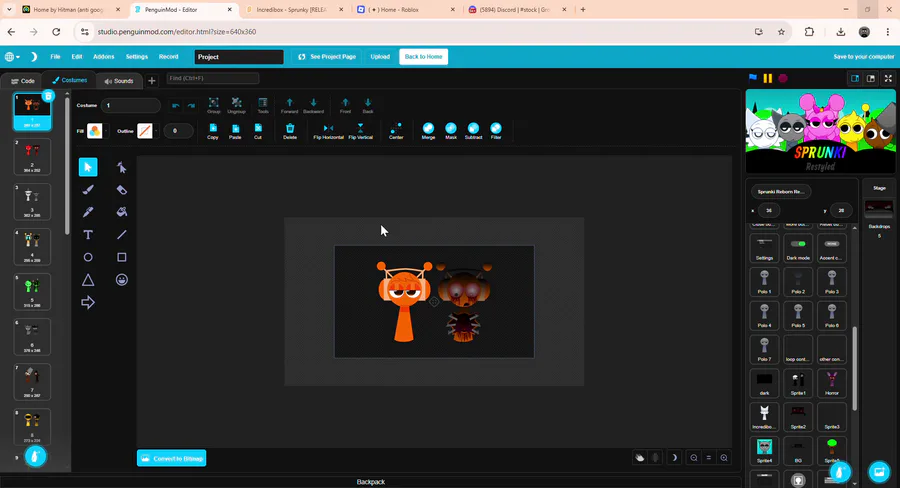Select the Brush tool
Screen dimensions: 900x488
(x=88, y=189)
